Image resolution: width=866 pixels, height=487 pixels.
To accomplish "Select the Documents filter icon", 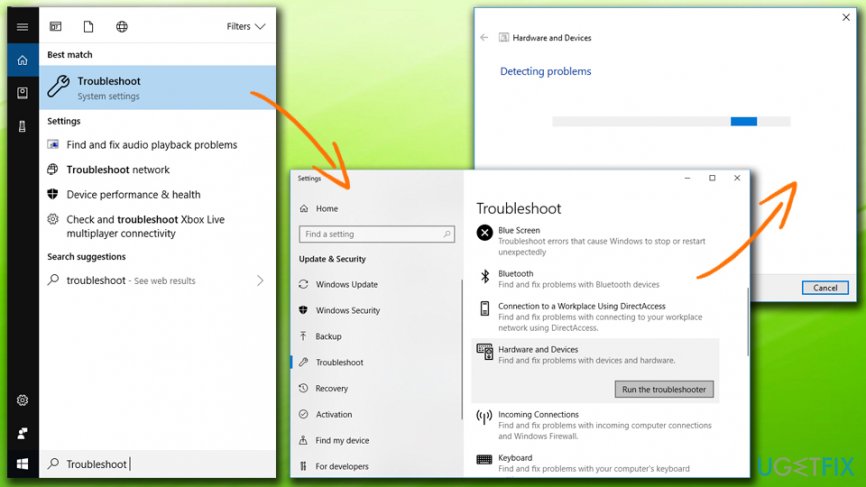I will (x=88, y=27).
